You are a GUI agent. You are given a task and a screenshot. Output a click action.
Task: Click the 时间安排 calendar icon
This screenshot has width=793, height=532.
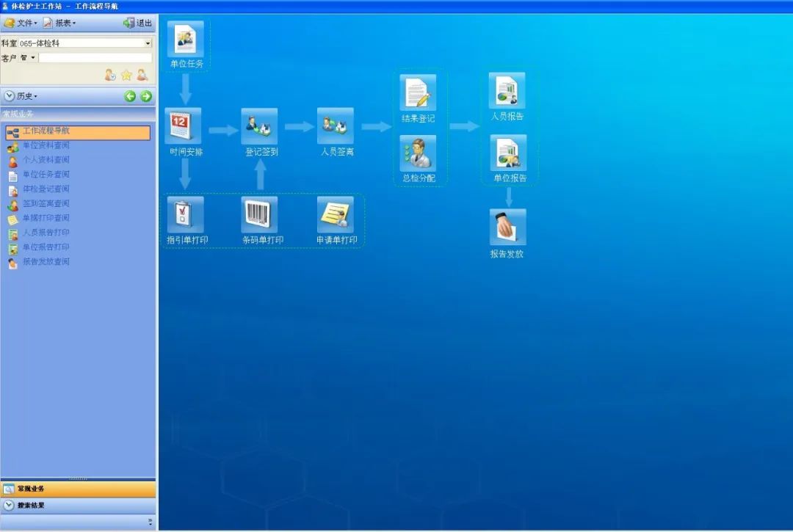184,125
